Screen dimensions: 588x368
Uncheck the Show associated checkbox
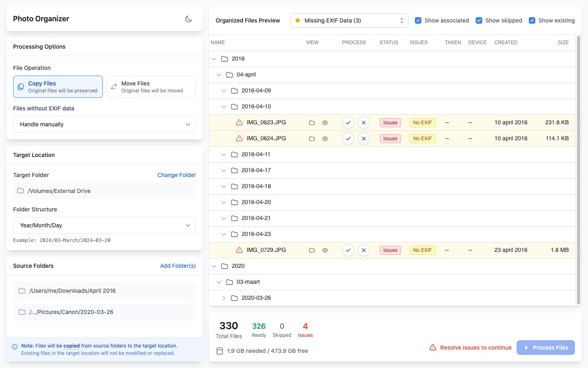[x=418, y=20]
